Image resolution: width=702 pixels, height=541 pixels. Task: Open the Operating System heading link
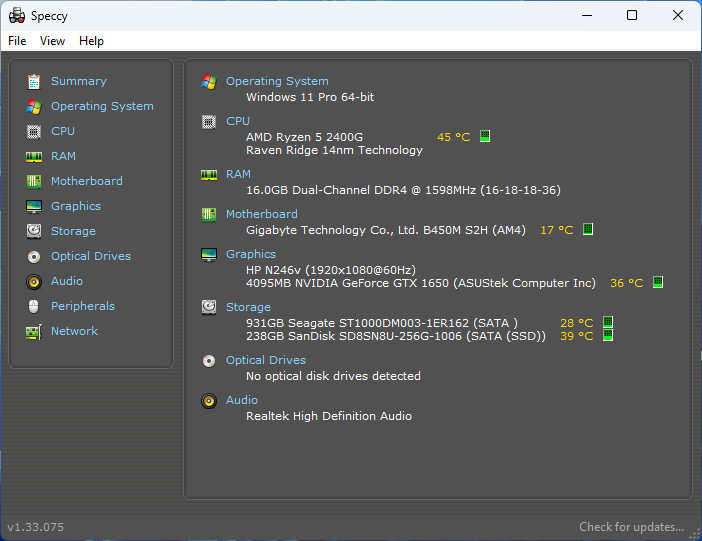[277, 81]
